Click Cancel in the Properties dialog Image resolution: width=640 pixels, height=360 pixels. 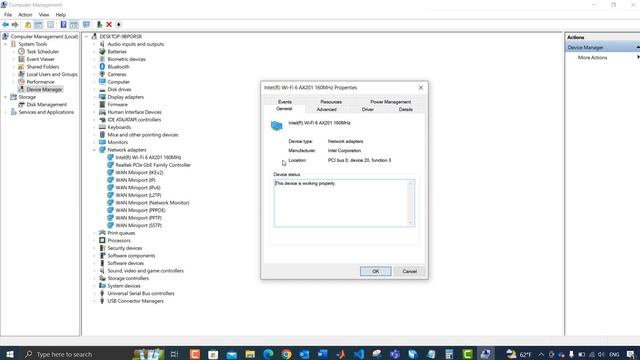[x=409, y=271]
